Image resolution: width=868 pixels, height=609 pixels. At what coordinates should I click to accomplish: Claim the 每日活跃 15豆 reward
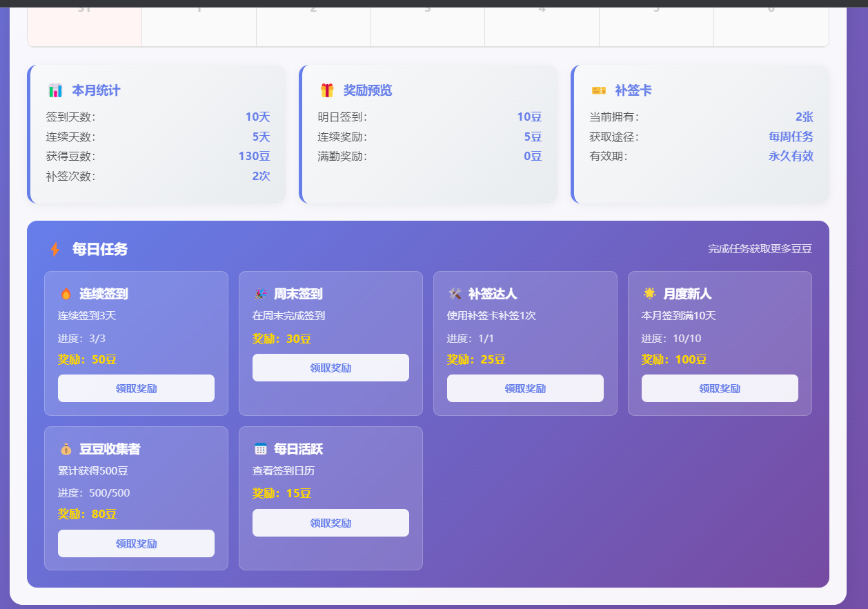[331, 523]
